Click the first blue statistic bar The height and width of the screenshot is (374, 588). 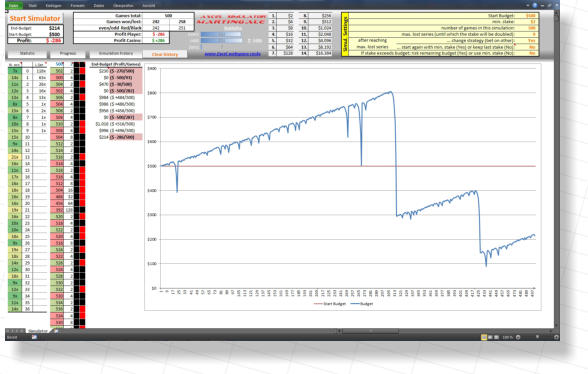[221, 35]
